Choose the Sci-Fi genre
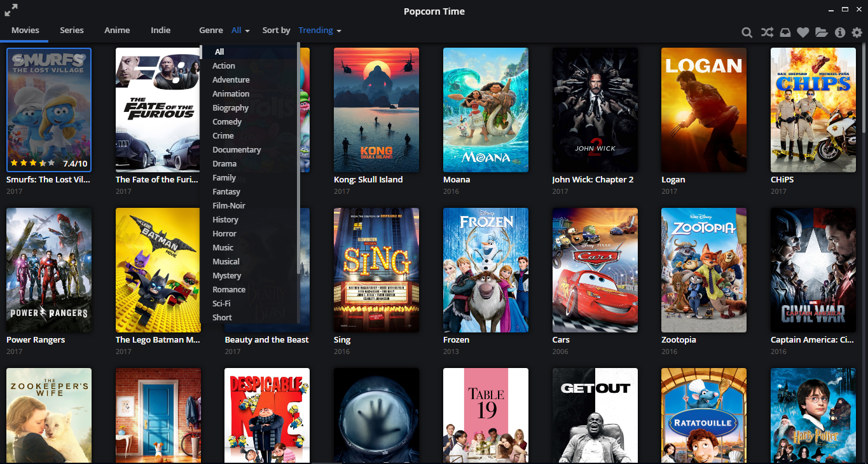Viewport: 868px width, 464px height. pyautogui.click(x=249, y=304)
